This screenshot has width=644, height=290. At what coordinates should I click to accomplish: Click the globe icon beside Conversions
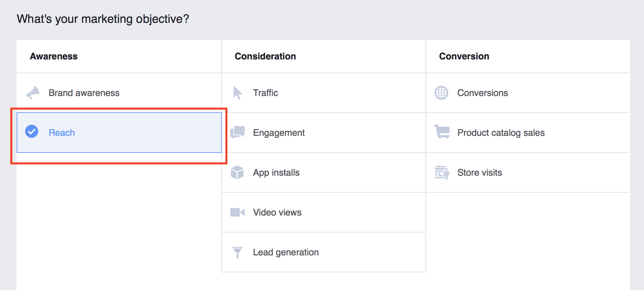[x=441, y=93]
